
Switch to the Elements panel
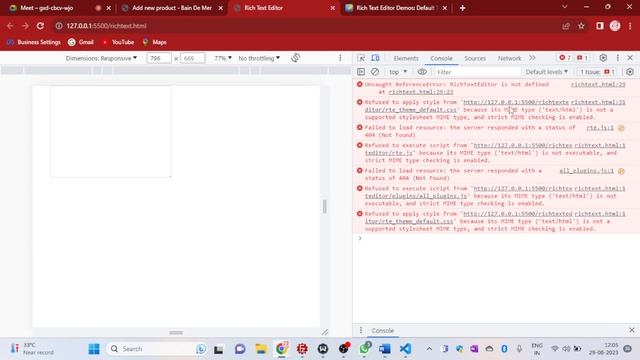point(406,58)
